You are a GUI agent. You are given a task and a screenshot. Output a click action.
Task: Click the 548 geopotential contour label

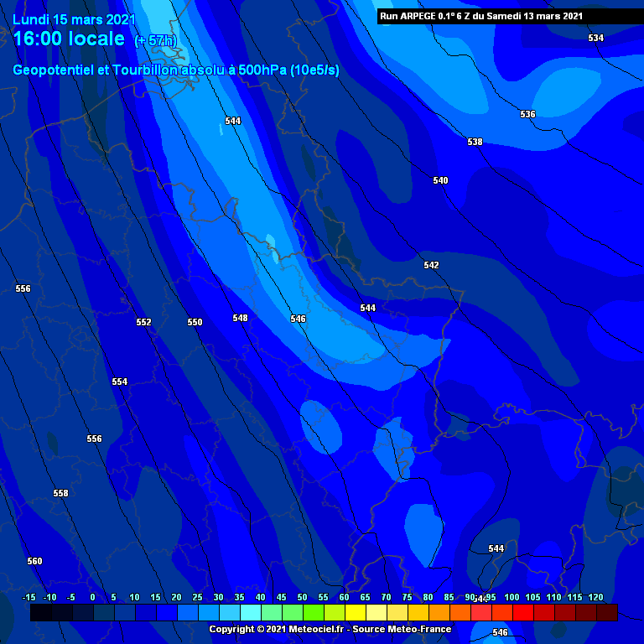241,318
